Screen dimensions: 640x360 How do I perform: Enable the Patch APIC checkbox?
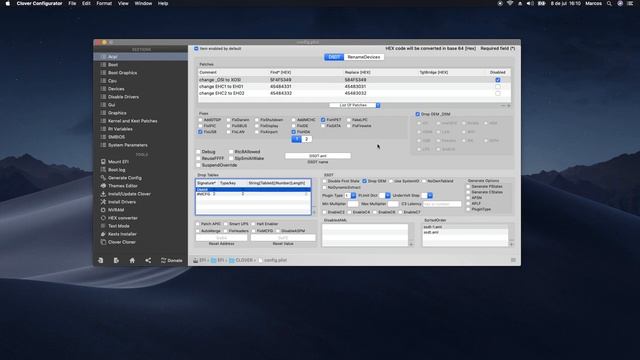(198, 224)
